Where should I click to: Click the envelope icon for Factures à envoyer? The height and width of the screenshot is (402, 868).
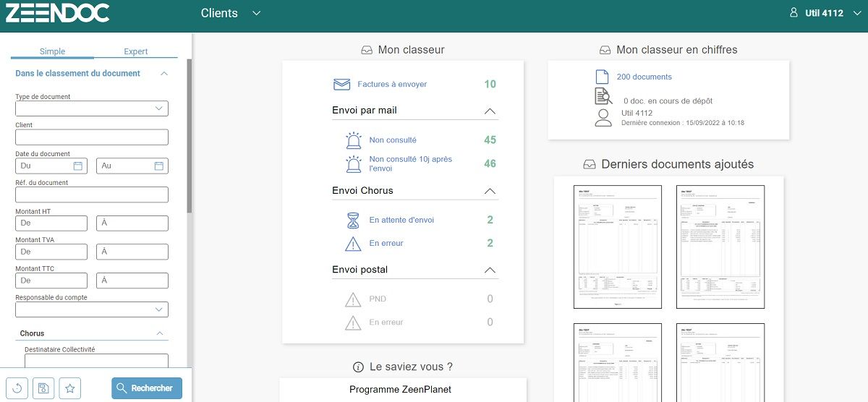341,85
